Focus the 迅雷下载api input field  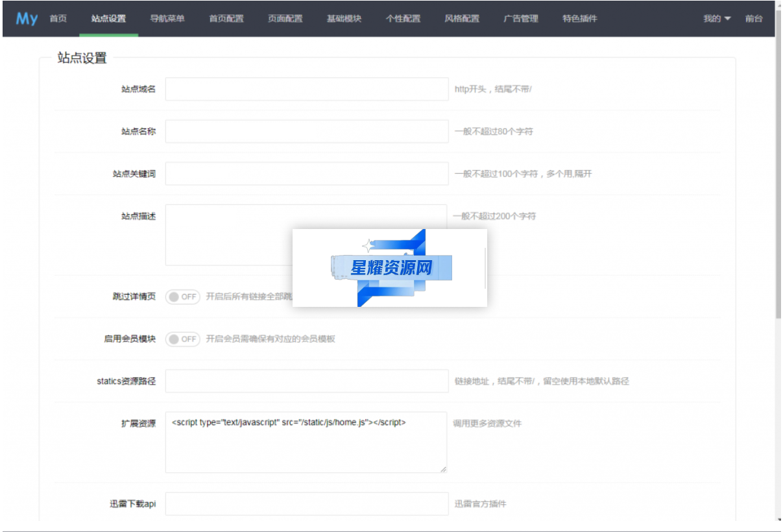(x=307, y=503)
